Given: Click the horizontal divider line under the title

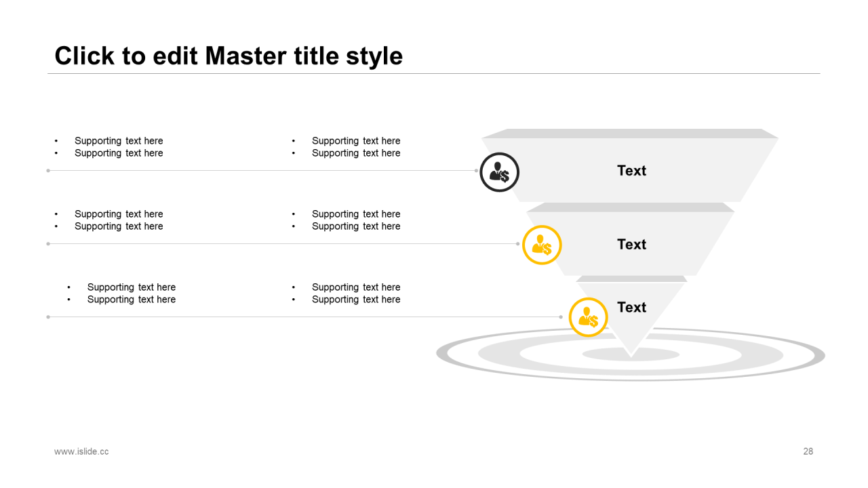Looking at the screenshot, I should pos(434,73).
